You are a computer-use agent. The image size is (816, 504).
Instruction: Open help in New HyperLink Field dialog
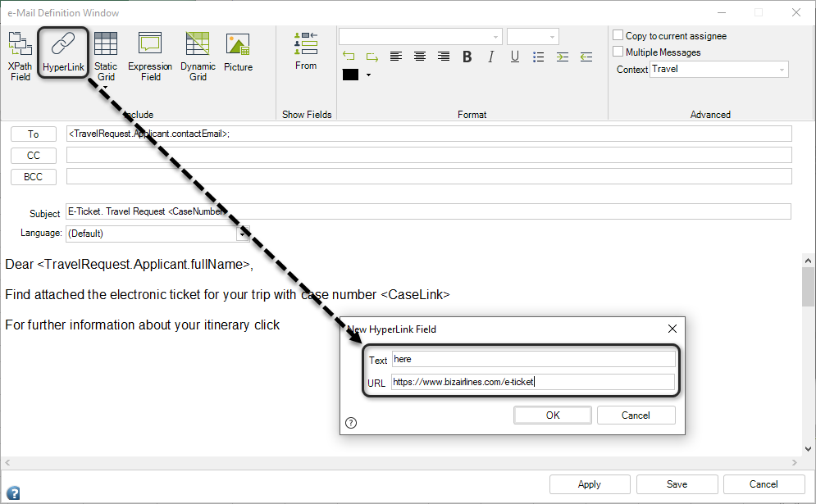point(351,422)
